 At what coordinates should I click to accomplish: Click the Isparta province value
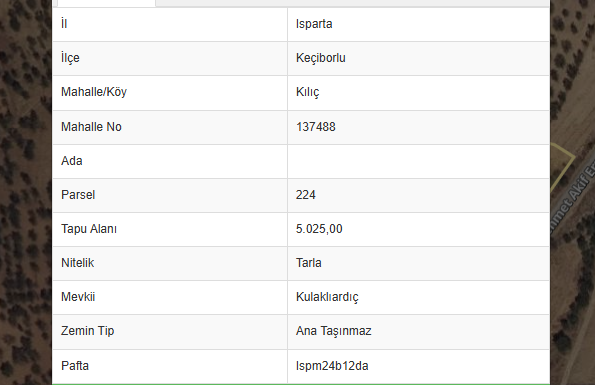(x=314, y=24)
